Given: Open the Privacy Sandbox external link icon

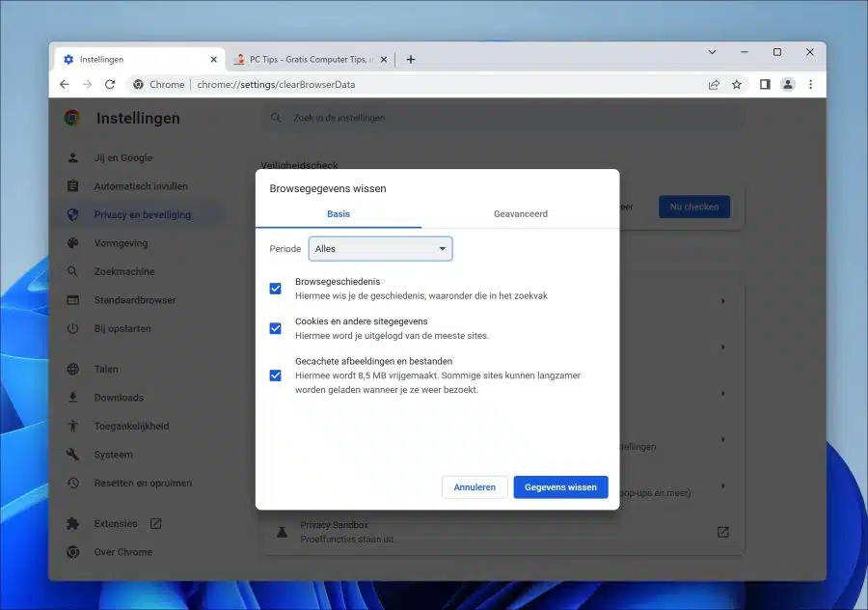Looking at the screenshot, I should click(x=723, y=532).
